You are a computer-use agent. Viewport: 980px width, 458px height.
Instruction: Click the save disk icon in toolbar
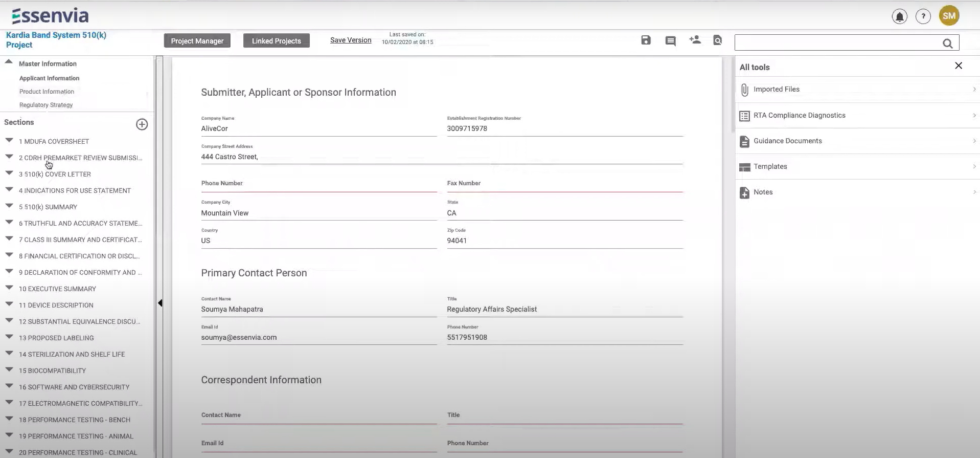tap(646, 40)
